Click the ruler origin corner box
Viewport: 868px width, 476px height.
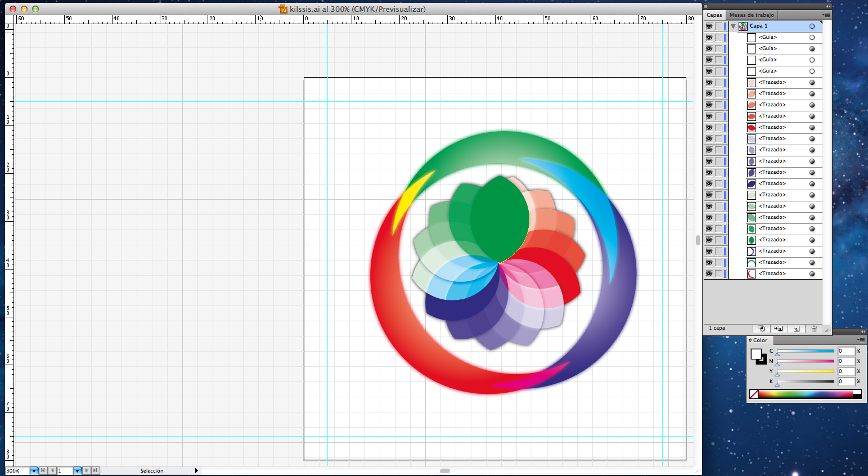click(x=9, y=19)
